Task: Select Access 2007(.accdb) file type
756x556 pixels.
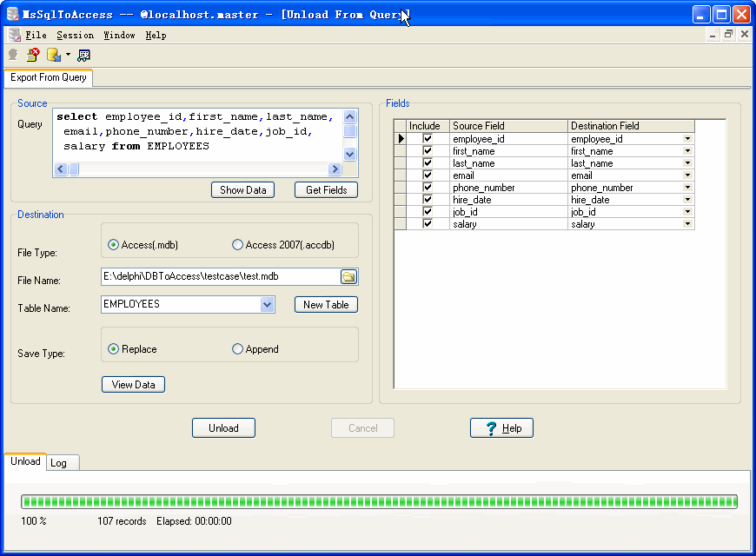Action: pyautogui.click(x=237, y=245)
